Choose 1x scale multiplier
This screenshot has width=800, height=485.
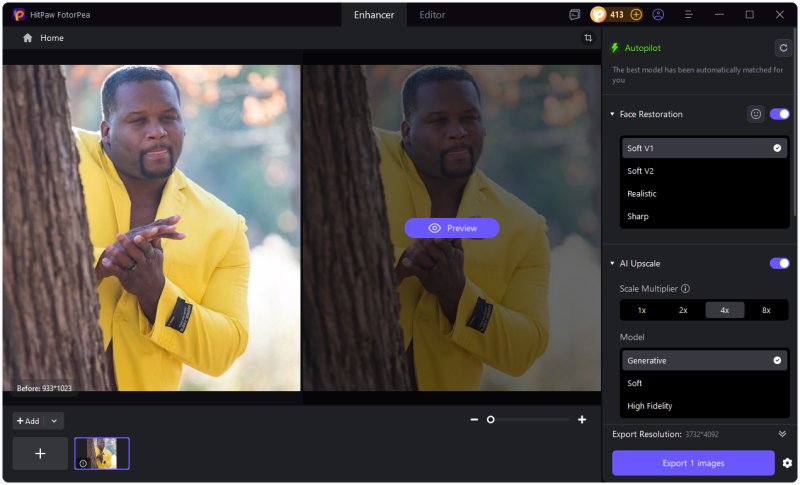[642, 310]
